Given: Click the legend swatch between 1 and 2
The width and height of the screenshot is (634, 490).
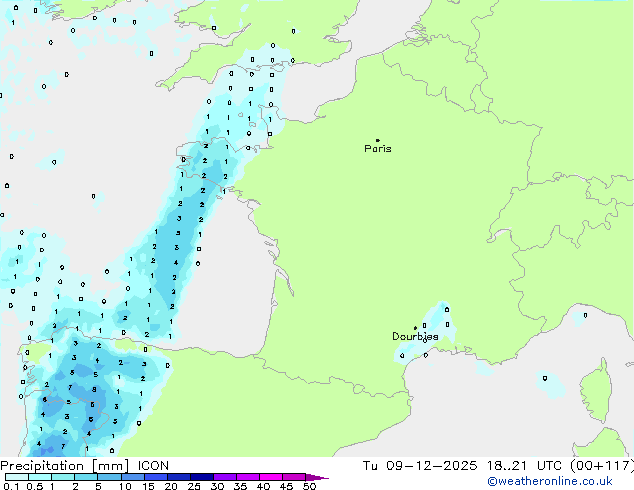Looking at the screenshot, I should point(63,477).
